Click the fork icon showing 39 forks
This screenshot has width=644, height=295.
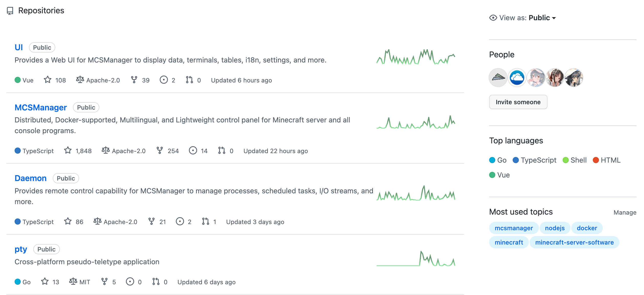tap(134, 80)
